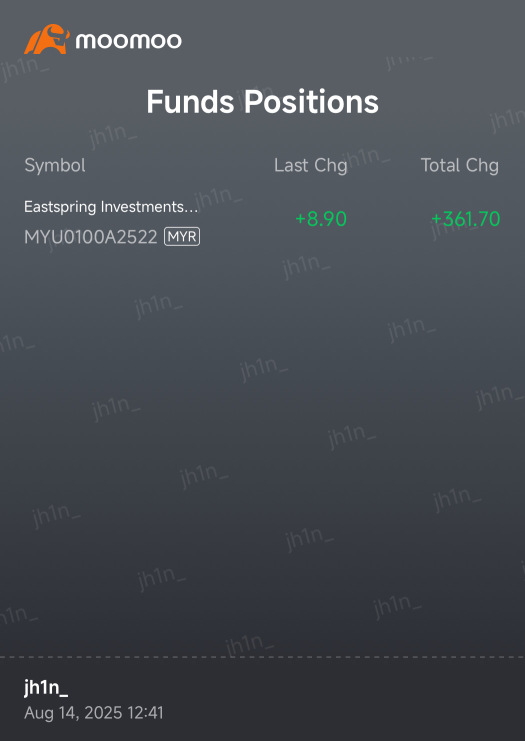Select the MYR currency badge
This screenshot has width=525, height=741.
pos(182,236)
